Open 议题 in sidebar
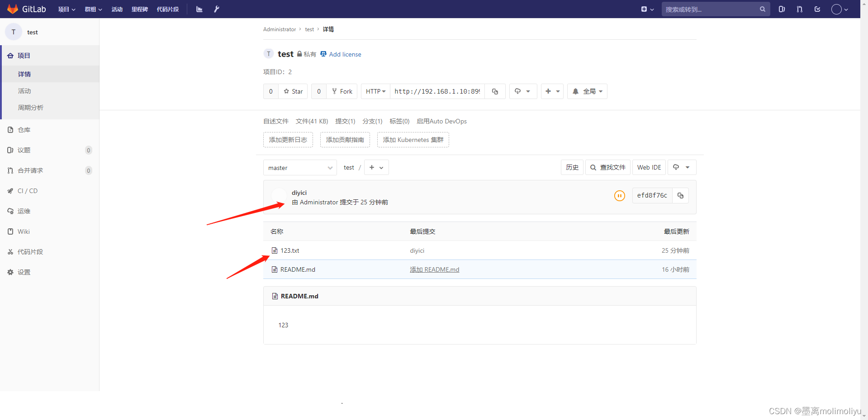The width and height of the screenshot is (868, 420). tap(50, 150)
